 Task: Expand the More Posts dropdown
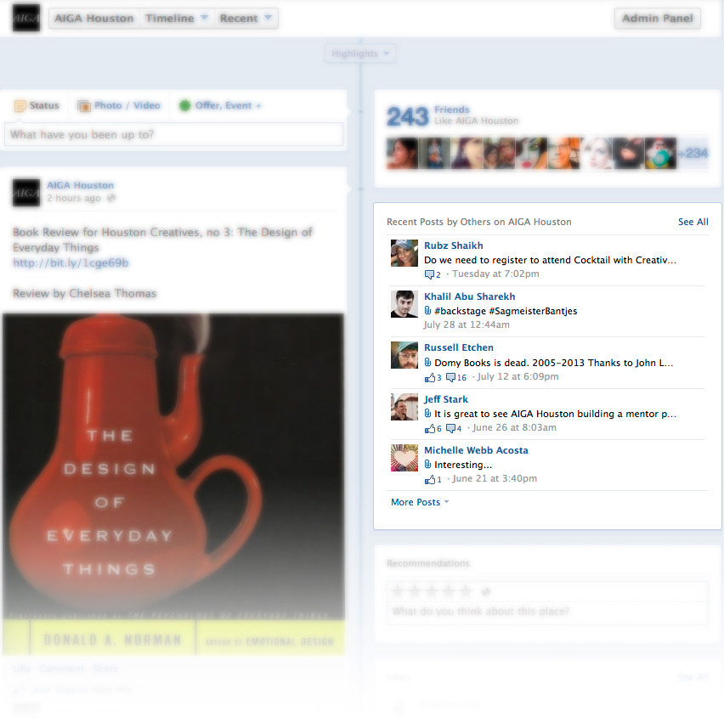(420, 502)
